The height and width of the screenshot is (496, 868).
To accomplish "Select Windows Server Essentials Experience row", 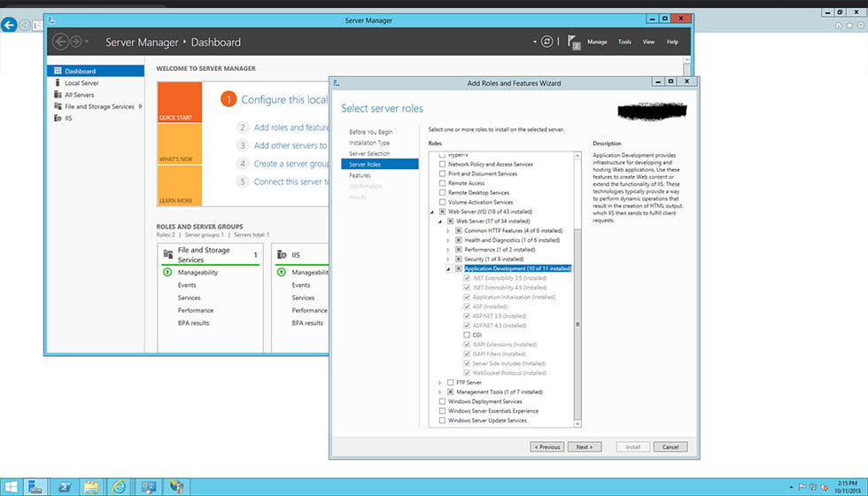I will [x=493, y=411].
